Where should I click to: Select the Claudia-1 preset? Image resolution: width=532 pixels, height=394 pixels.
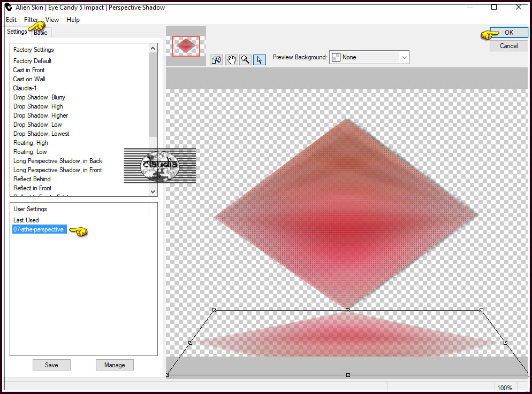click(x=25, y=88)
